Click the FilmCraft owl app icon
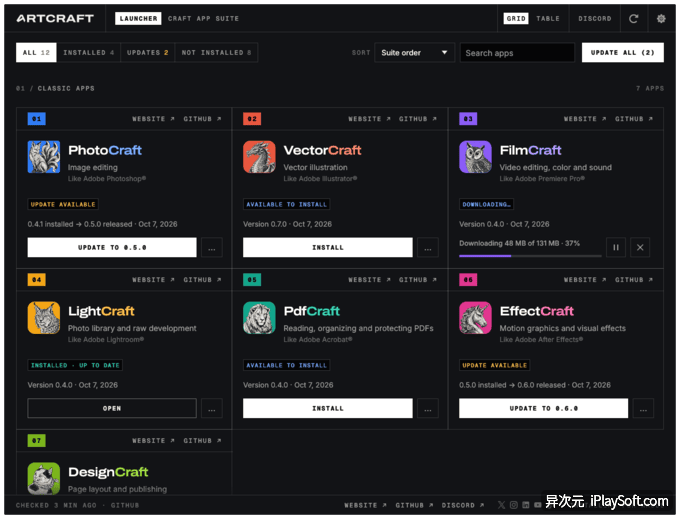This screenshot has height=519, width=680. click(475, 157)
